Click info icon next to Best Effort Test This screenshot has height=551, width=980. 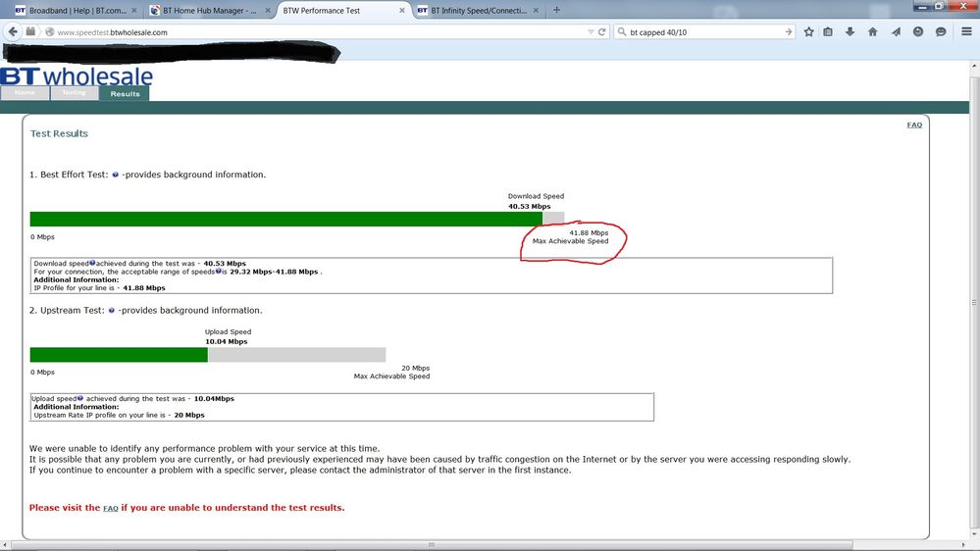tap(115, 175)
